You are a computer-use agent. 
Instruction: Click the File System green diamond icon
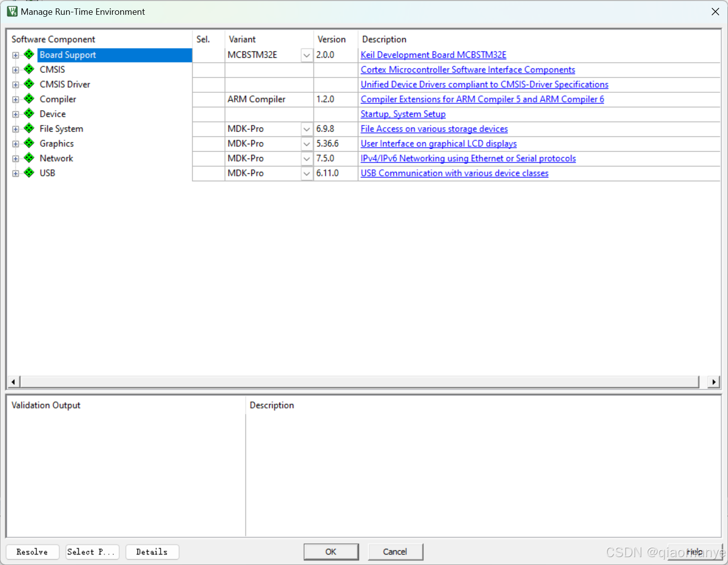29,128
